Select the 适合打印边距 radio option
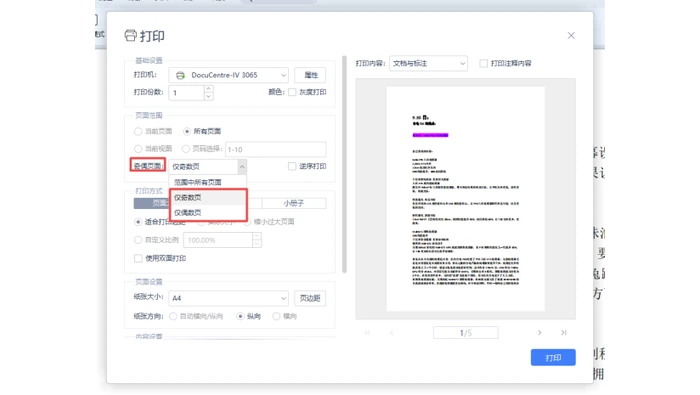Viewport: 700px width, 395px height. [x=138, y=222]
